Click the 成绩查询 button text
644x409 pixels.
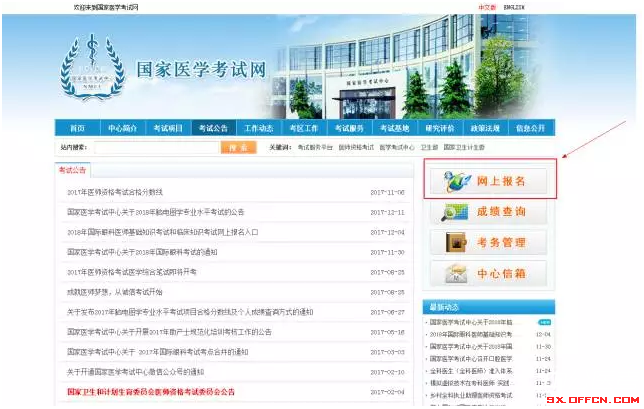pyautogui.click(x=501, y=212)
